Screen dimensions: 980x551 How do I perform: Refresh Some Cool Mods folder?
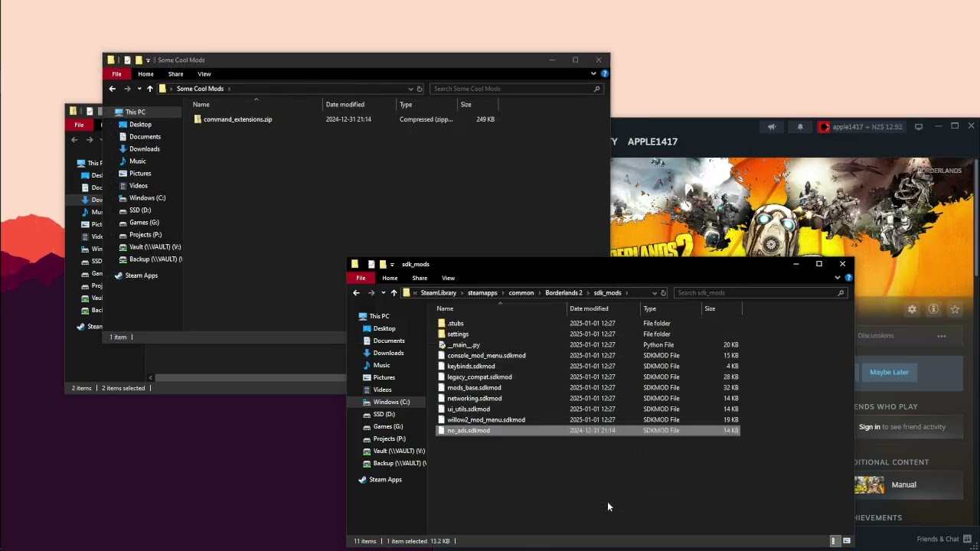point(419,89)
